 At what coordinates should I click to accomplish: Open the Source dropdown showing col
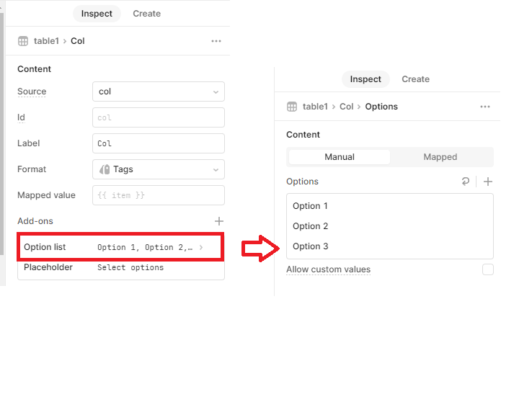coord(159,91)
